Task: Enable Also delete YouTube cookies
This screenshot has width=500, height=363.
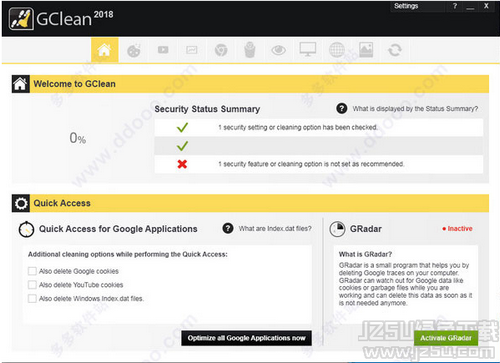Action: 32,285
